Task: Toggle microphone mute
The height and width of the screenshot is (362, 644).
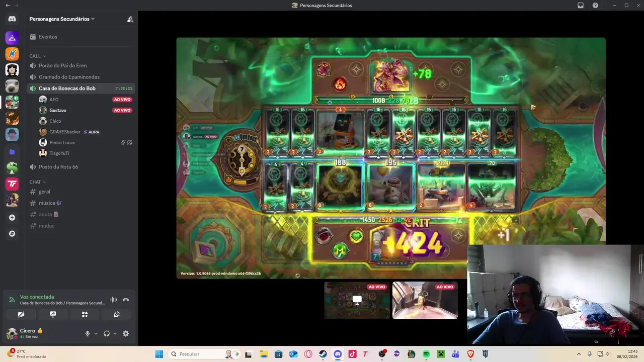Action: click(x=88, y=333)
